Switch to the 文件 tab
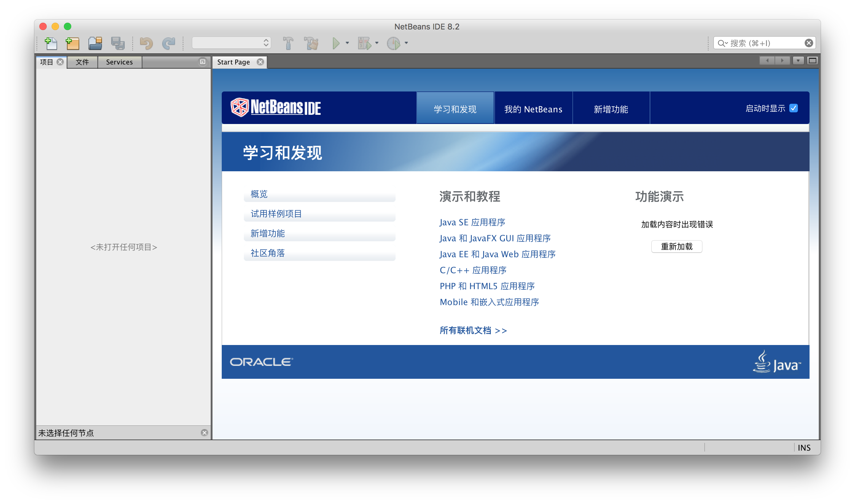Viewport: 855px width, 504px height. point(82,62)
